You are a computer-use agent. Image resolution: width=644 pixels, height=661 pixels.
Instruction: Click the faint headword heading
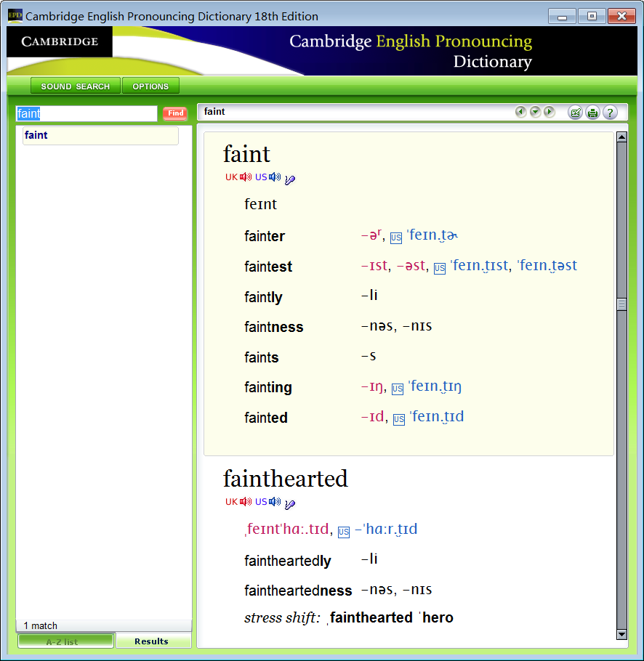pos(246,154)
